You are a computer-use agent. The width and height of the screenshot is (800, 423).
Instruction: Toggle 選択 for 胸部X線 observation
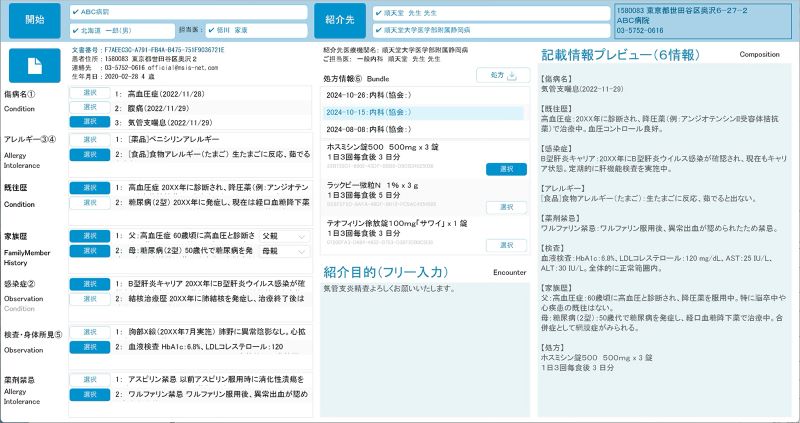pyautogui.click(x=89, y=329)
